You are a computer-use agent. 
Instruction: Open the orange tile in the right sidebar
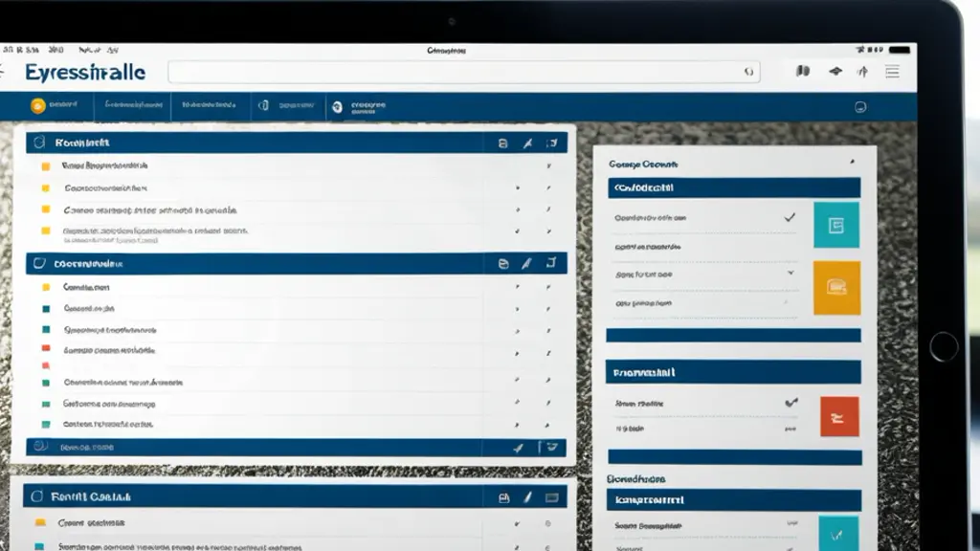click(x=836, y=287)
